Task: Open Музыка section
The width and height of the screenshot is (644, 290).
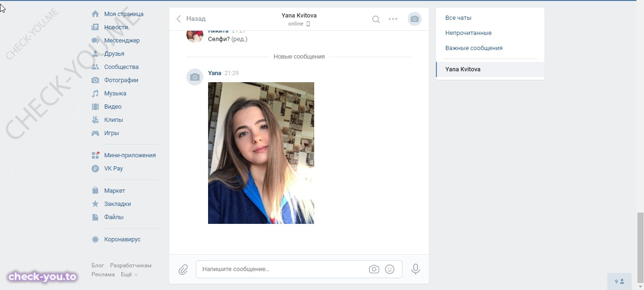Action: click(115, 94)
